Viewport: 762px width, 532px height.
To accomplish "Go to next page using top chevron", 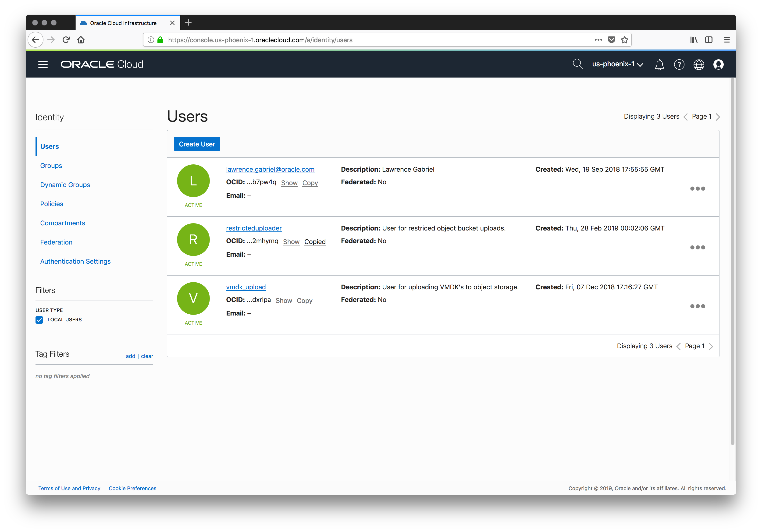I will point(718,117).
